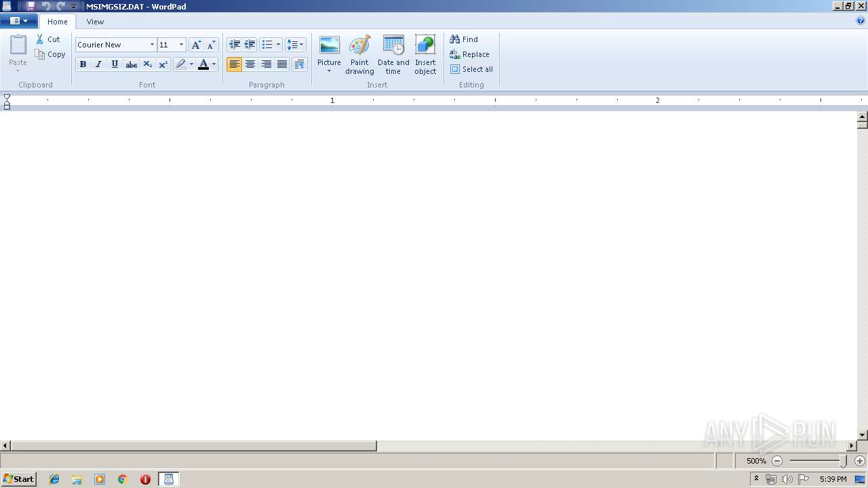The height and width of the screenshot is (488, 868).
Task: Toggle subscript formatting
Action: 147,64
